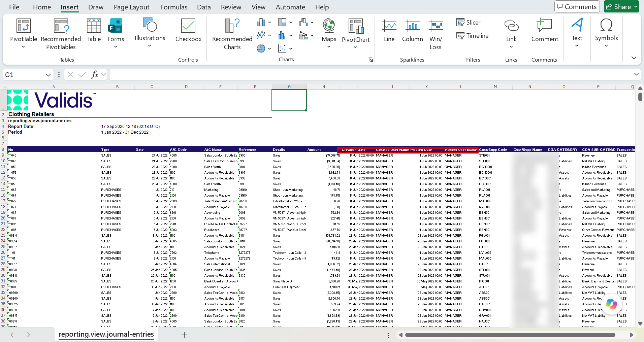Click the formula bar input field
The image size is (644, 342).
click(x=371, y=75)
